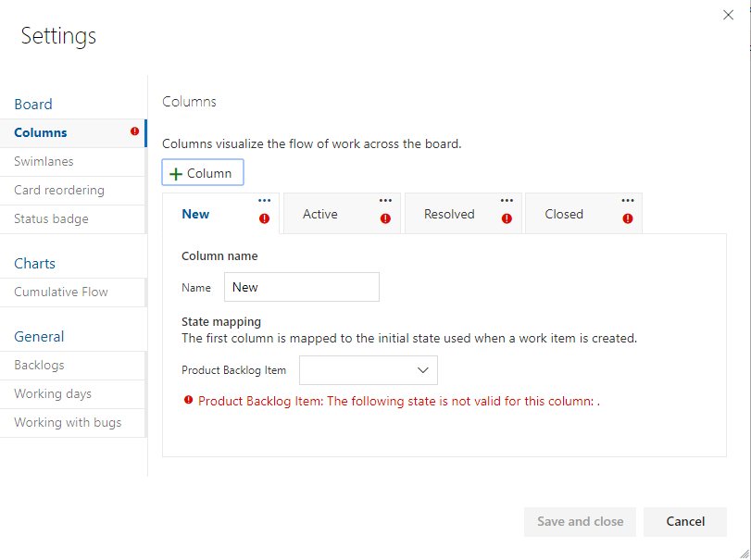Open Swimlanes settings in sidebar
Screen dimensions: 751x560
44,161
